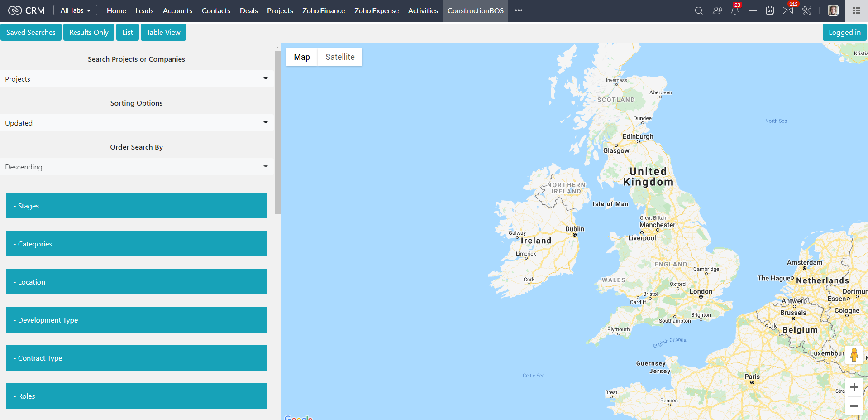Select the Street View pegman icon

[854, 355]
